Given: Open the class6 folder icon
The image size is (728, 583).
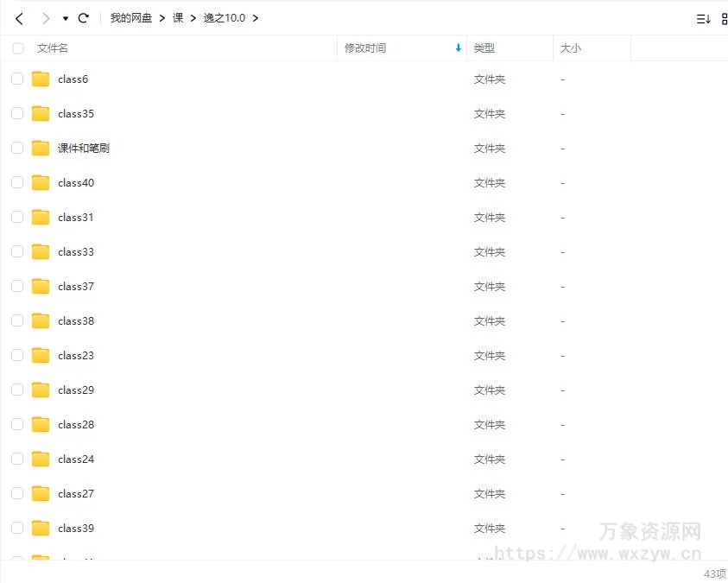Looking at the screenshot, I should (41, 79).
